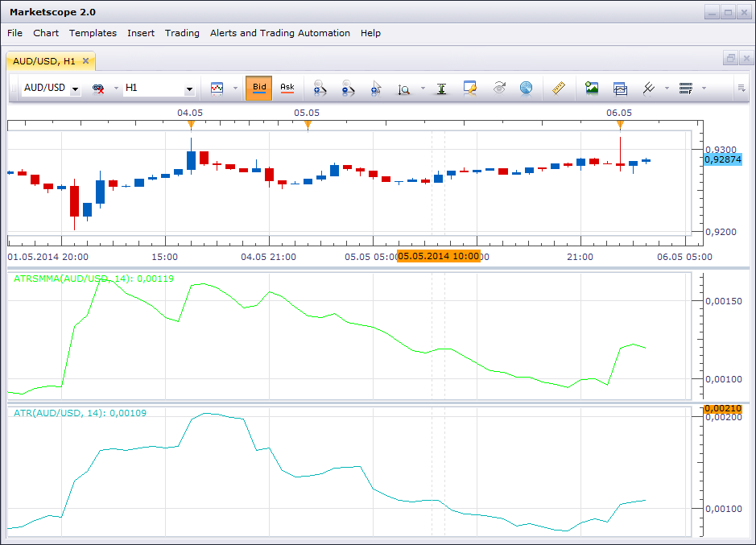
Task: Expand arrow next to line drawing tools
Action: point(667,89)
